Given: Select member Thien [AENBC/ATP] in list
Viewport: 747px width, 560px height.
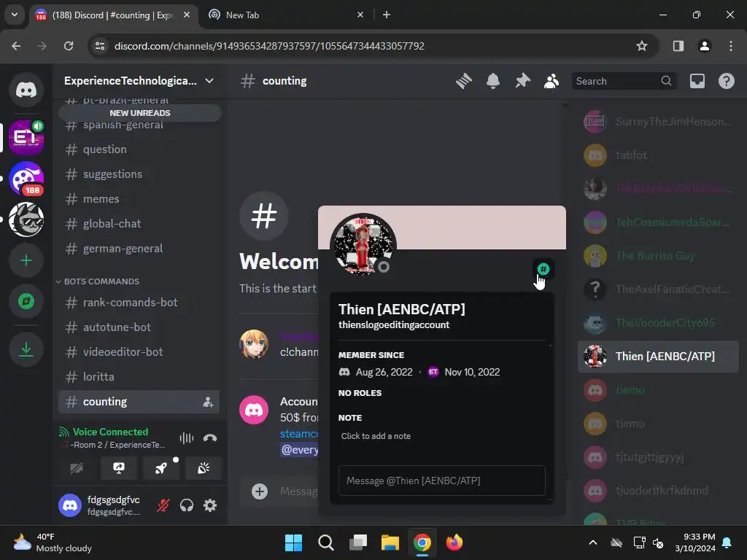Looking at the screenshot, I should click(x=659, y=356).
